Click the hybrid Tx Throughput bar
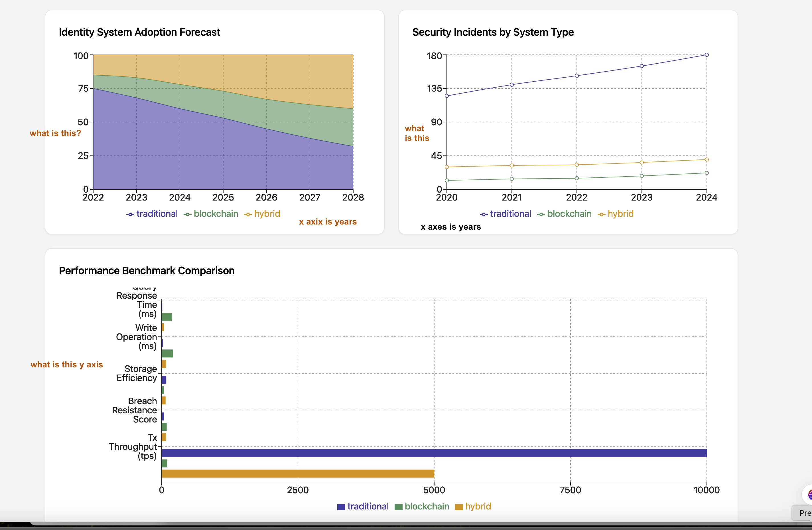The width and height of the screenshot is (812, 530). (x=297, y=474)
